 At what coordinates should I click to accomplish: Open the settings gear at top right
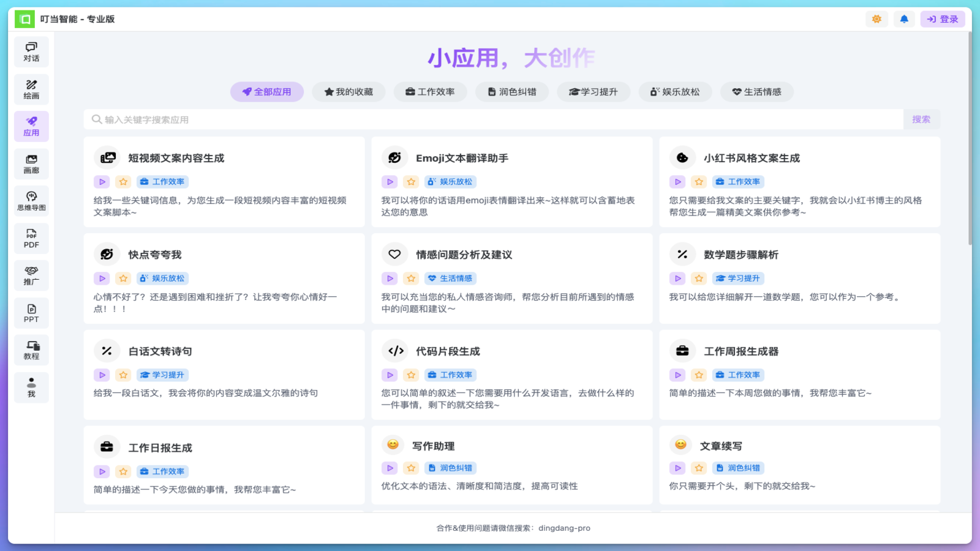(x=876, y=19)
